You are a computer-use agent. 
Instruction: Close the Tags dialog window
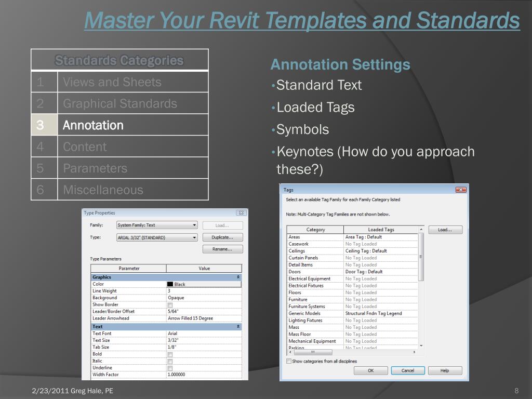coord(461,190)
